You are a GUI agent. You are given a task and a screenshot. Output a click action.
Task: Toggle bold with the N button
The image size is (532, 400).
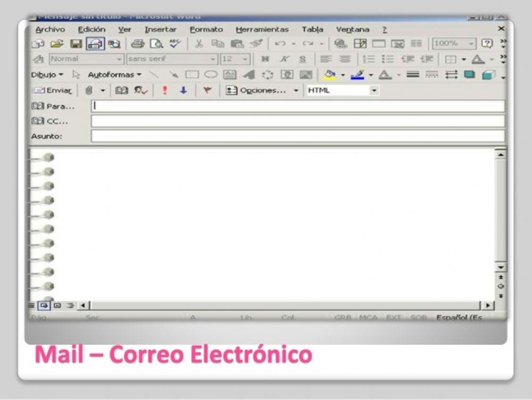tap(266, 59)
